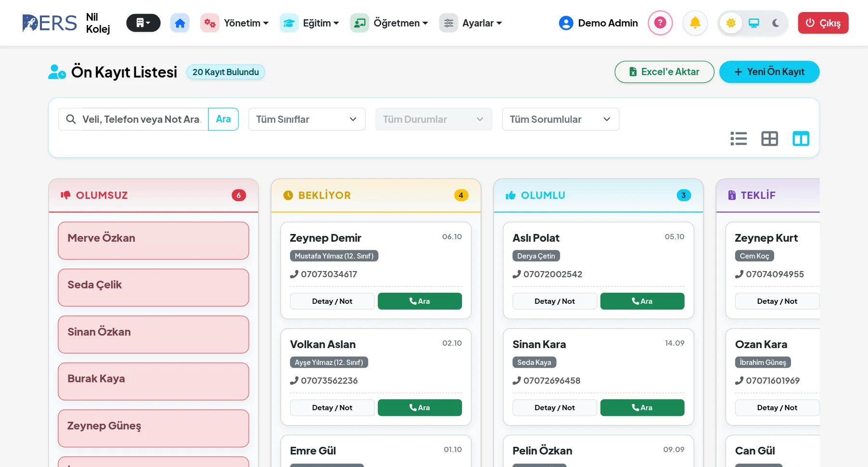Click the Demo Admin user profile
The width and height of the screenshot is (868, 467).
point(598,23)
